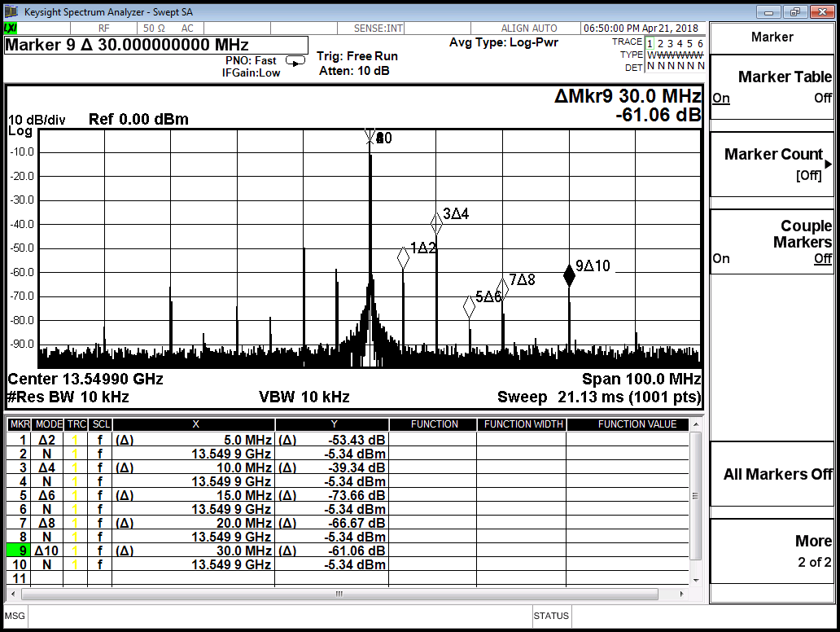Go to More 2 of 2 softkey

pyautogui.click(x=772, y=551)
